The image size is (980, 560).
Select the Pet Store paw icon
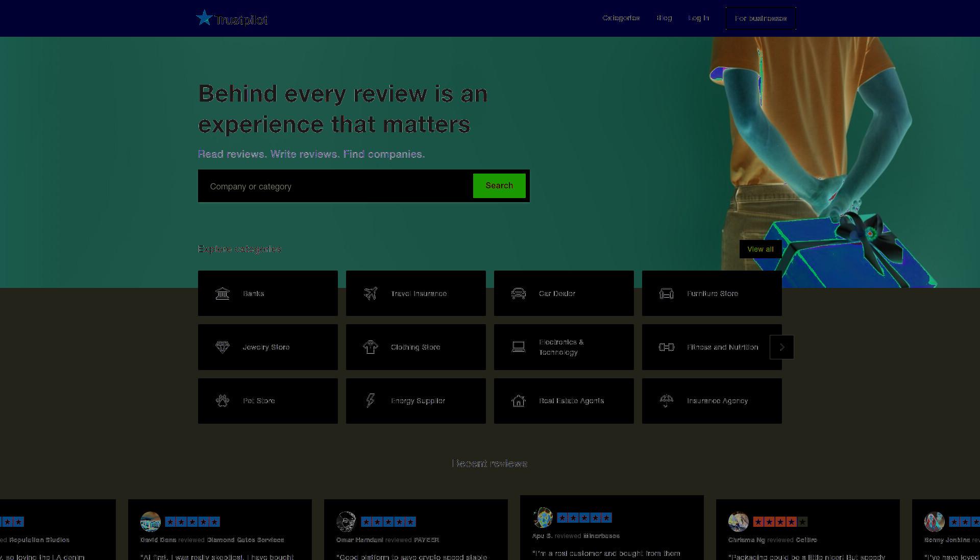[223, 401]
